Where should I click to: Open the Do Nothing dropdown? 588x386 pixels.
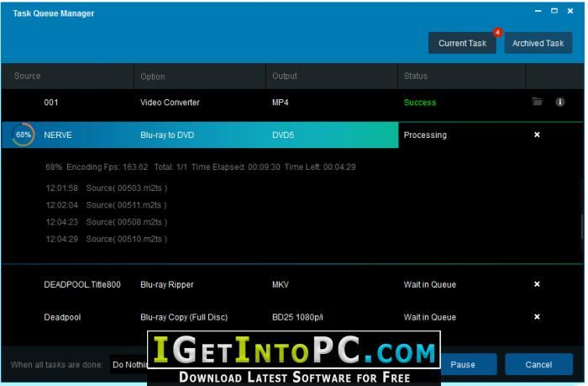pos(129,365)
